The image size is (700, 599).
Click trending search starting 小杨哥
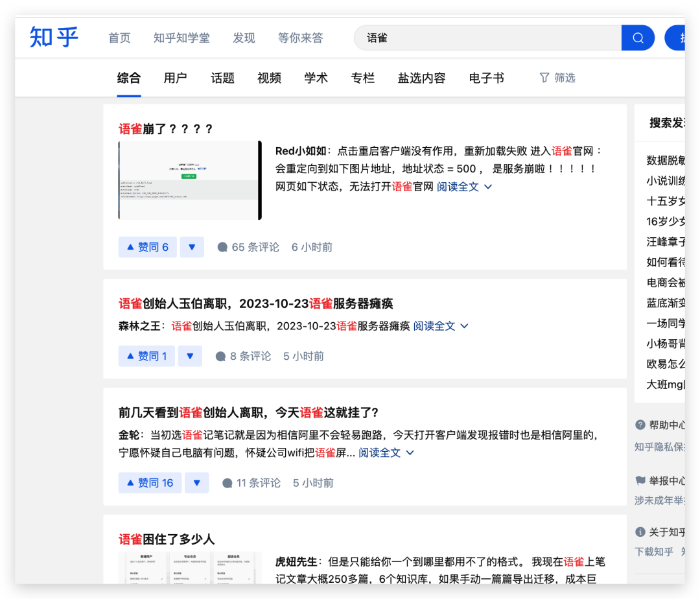point(666,344)
